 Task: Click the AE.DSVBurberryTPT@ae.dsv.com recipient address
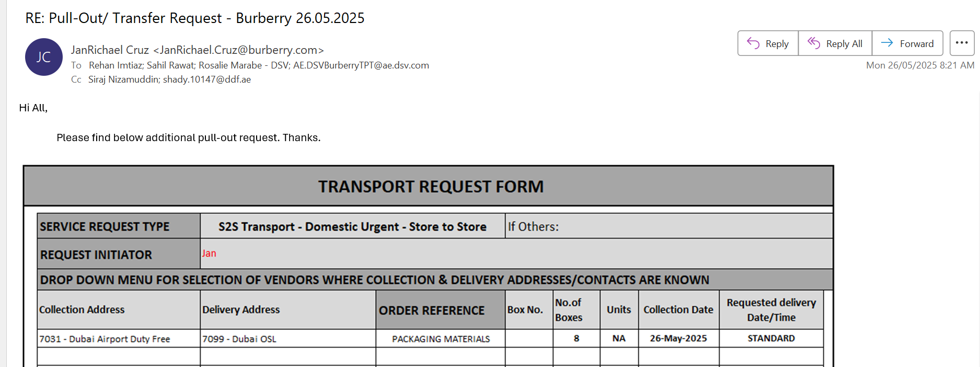361,65
